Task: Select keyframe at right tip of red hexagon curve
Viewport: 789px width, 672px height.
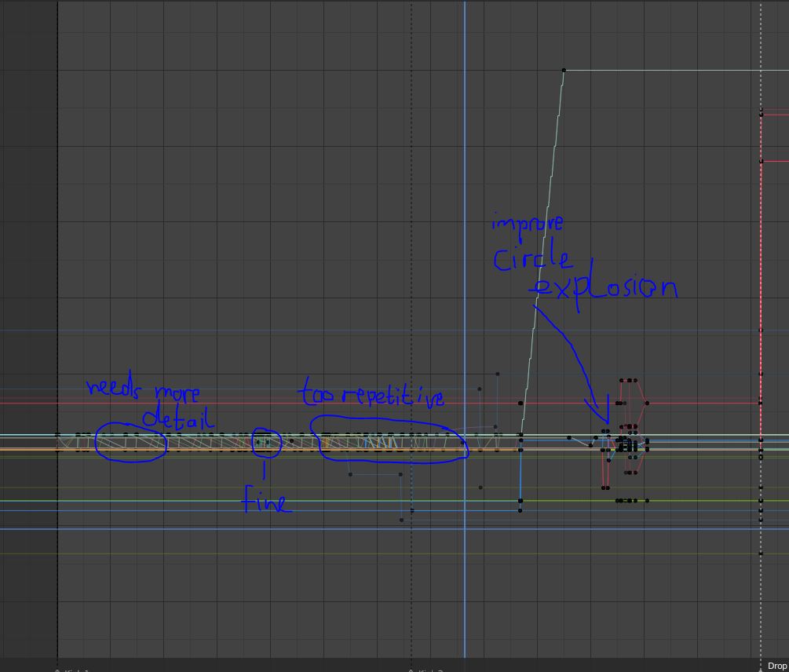Action: coord(647,403)
